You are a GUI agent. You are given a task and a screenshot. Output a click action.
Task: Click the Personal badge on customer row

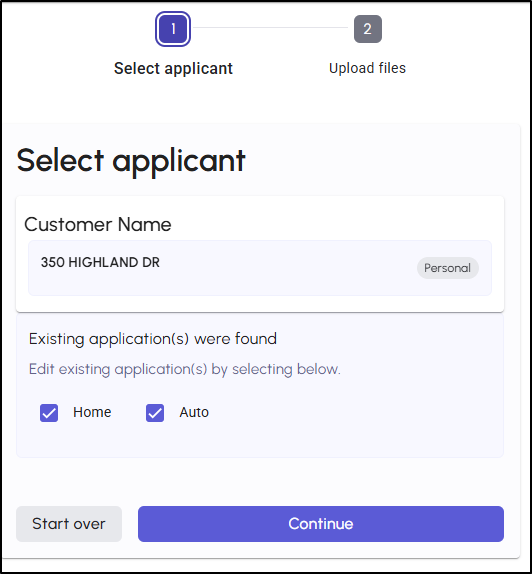tap(447, 268)
